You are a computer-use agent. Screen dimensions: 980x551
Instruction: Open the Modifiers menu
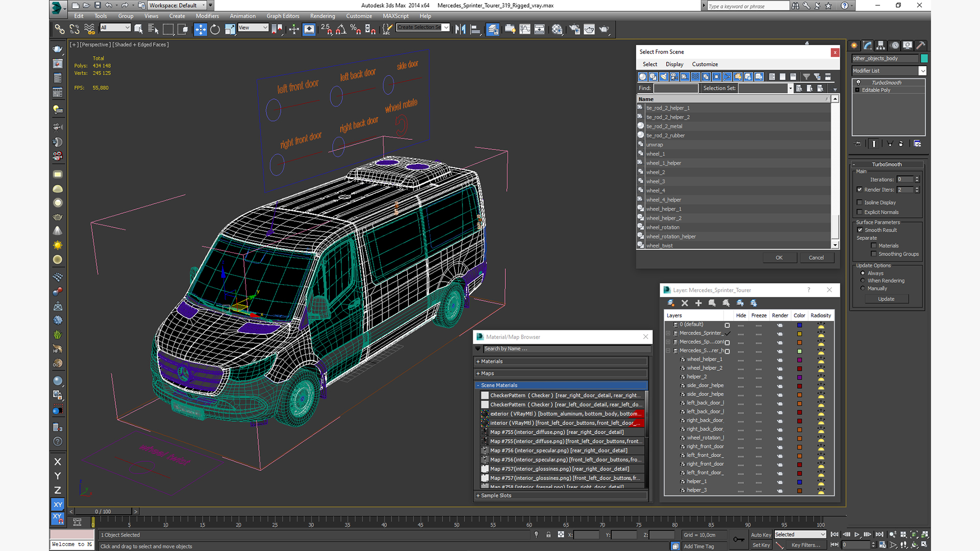pos(207,16)
